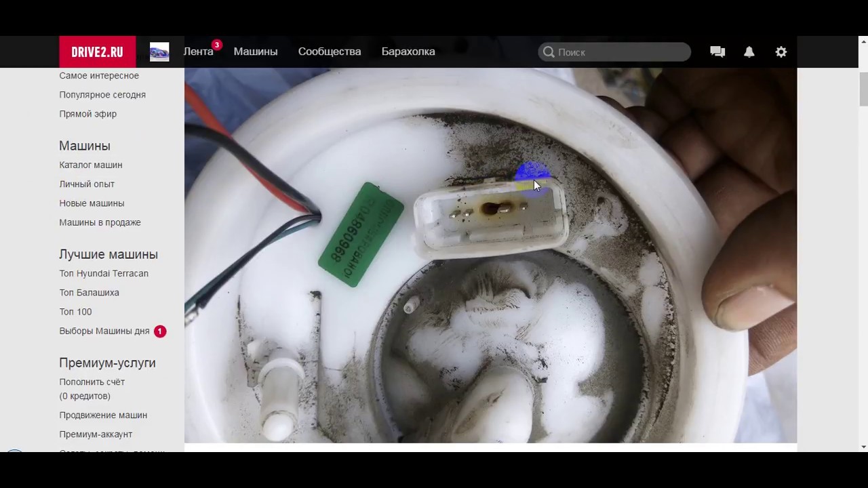Open the fuel pump photo

(x=490, y=256)
